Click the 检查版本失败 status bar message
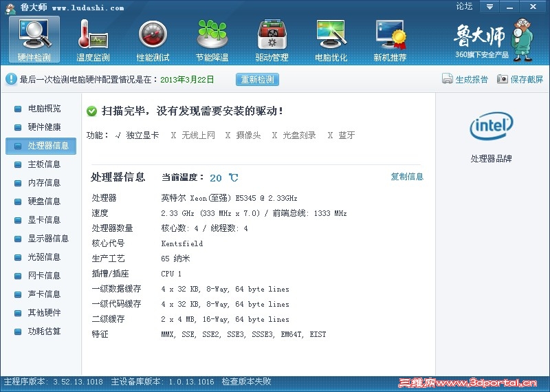The image size is (550, 392). pos(246,382)
